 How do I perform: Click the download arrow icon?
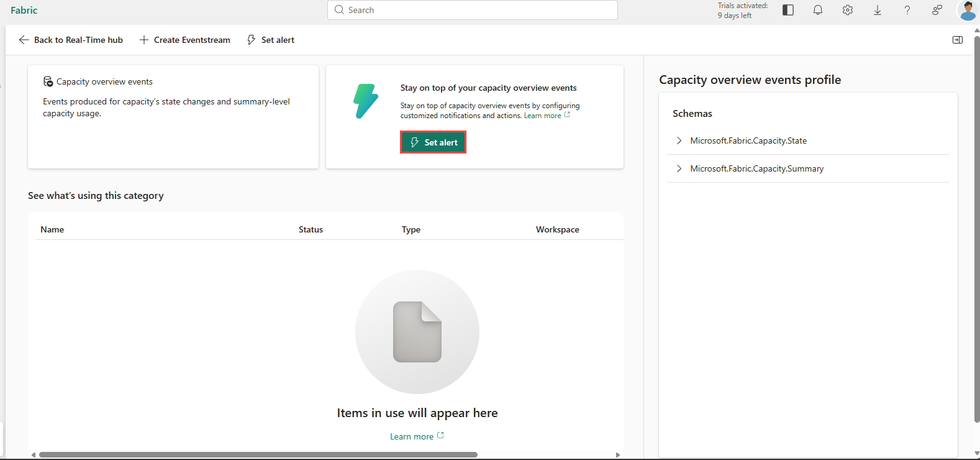tap(878, 10)
